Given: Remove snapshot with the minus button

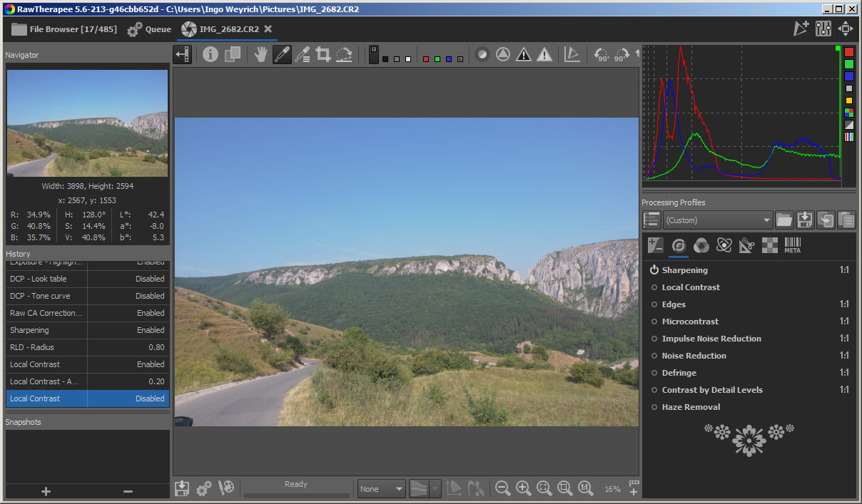Looking at the screenshot, I should [x=128, y=491].
